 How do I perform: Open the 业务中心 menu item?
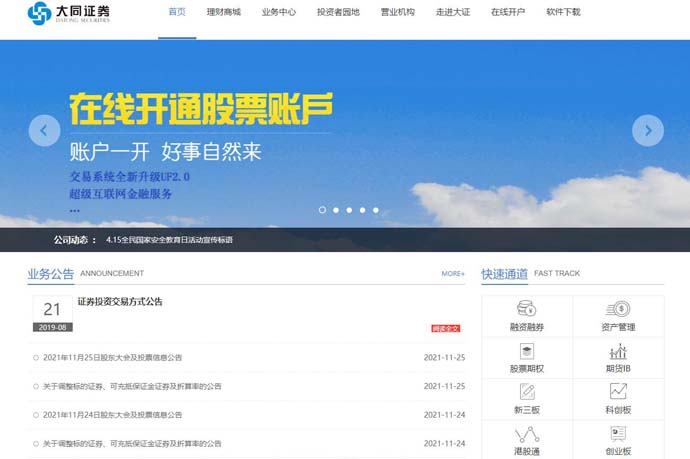click(x=279, y=12)
